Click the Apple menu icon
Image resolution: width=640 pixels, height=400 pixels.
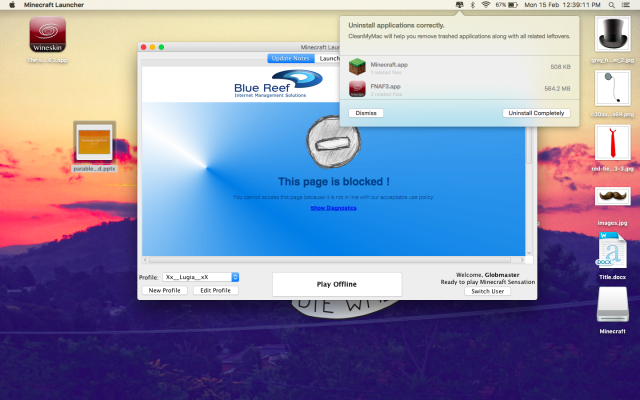pyautogui.click(x=12, y=5)
